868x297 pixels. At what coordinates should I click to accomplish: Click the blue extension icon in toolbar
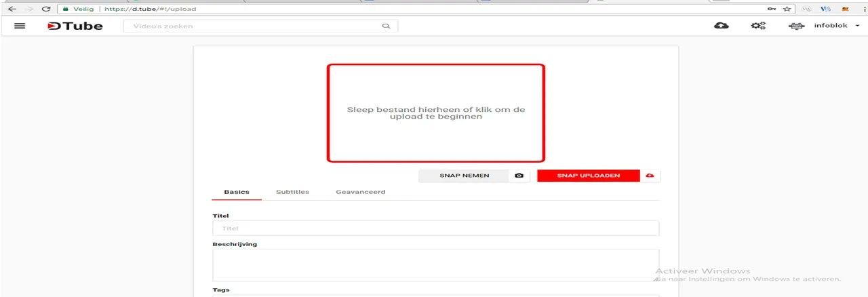click(x=826, y=9)
